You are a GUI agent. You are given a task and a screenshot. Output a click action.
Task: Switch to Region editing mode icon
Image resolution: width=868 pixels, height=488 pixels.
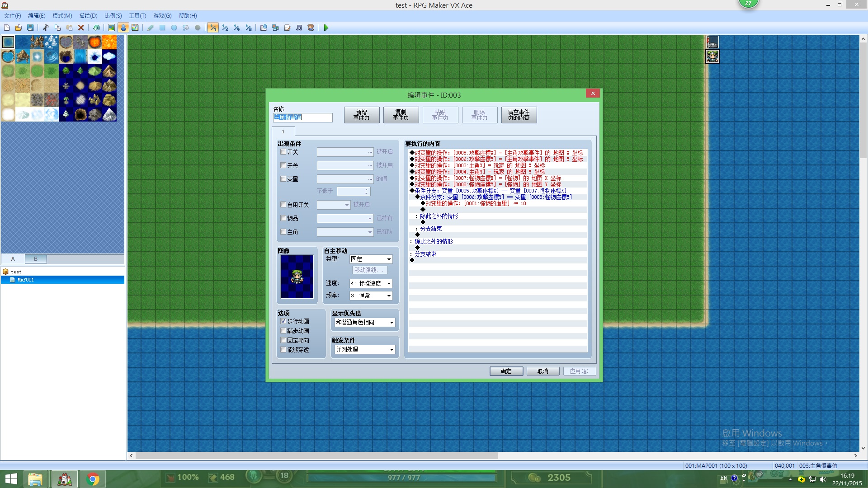pos(135,28)
